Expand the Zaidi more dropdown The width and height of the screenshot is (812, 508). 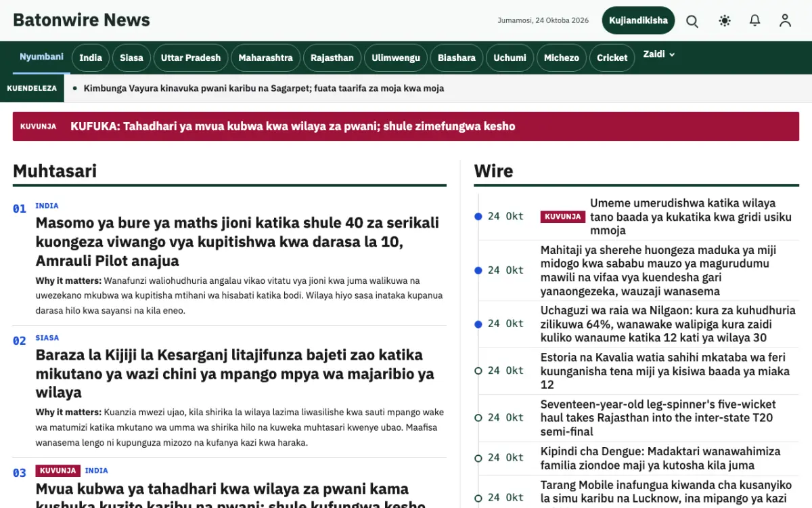pos(658,54)
